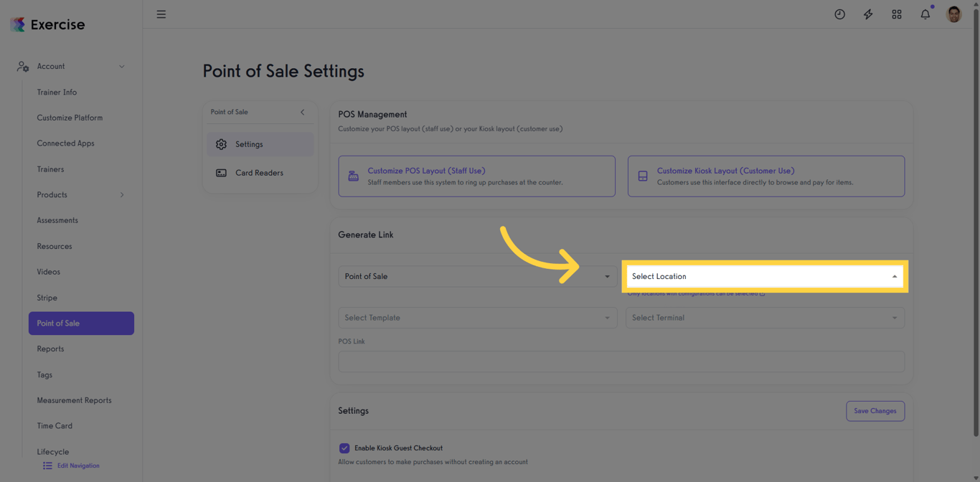
Task: Collapse the Point of Sale panel chevron
Action: coord(302,112)
